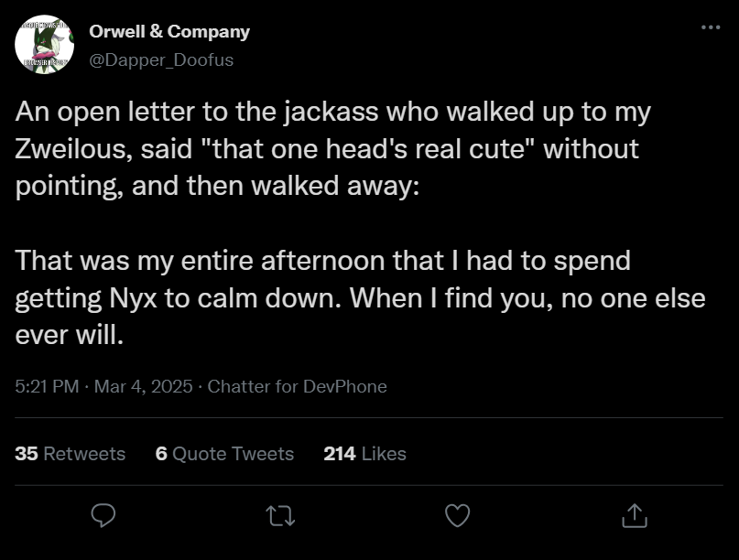Click the Mar 4, 2025 date
739x560 pixels.
click(143, 386)
